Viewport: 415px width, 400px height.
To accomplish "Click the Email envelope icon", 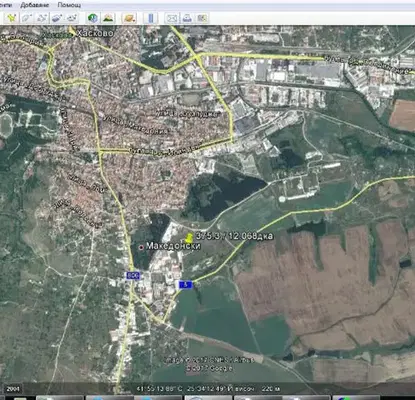I will click(x=172, y=18).
